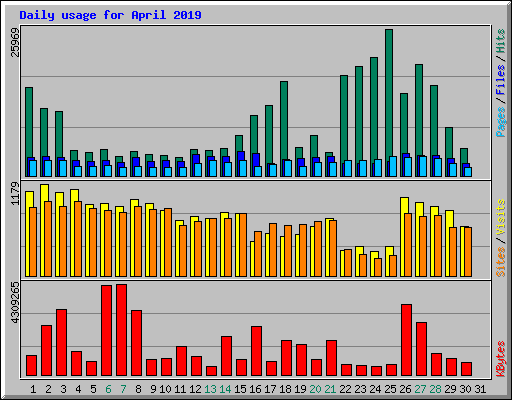This screenshot has width=512, height=400.
Task: Click the blue files bar for day 15
Action: click(x=241, y=156)
